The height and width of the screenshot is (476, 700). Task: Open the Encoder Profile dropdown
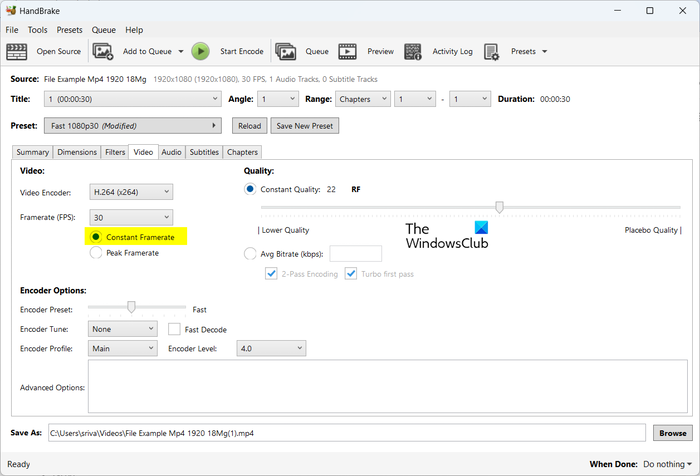122,348
